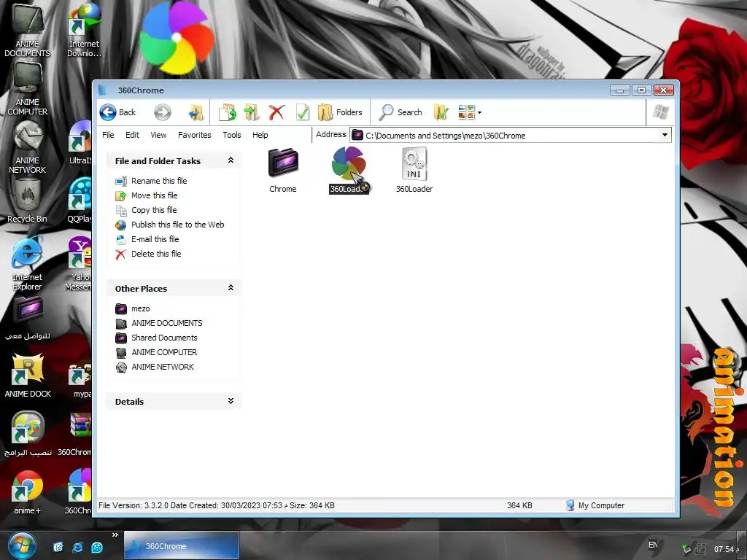Expand quick launch overflow chevron
Screen dimensions: 747x560
(115, 535)
